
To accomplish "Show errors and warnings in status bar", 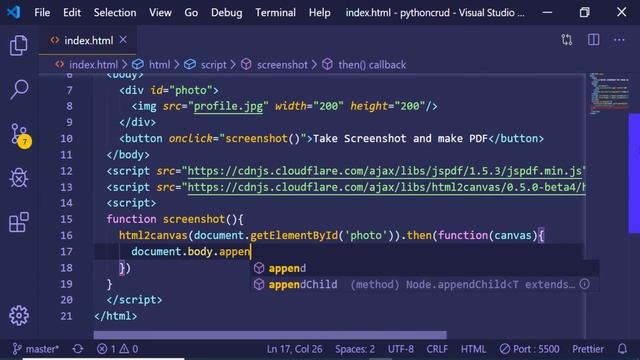I will point(118,349).
